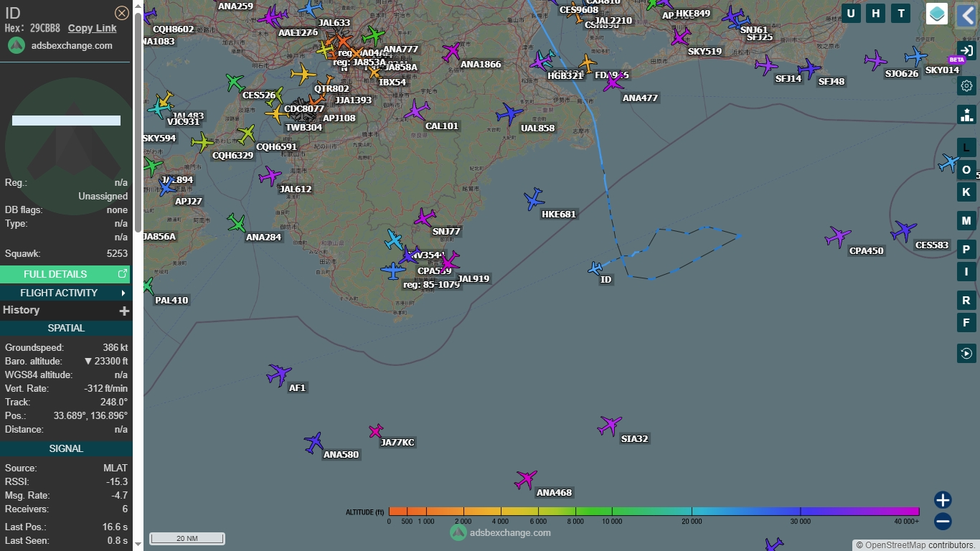Open the settings gear on the map
The image size is (980, 551).
(x=966, y=86)
